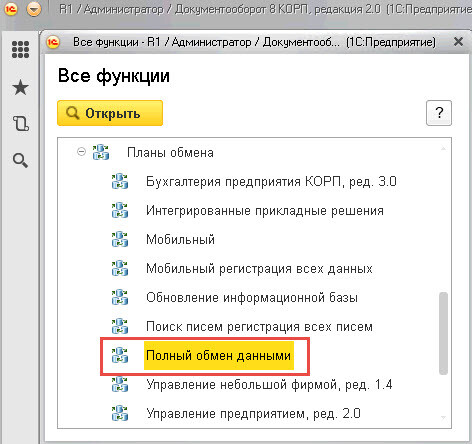Click the Открыть button
Image resolution: width=472 pixels, height=444 pixels.
[x=110, y=113]
